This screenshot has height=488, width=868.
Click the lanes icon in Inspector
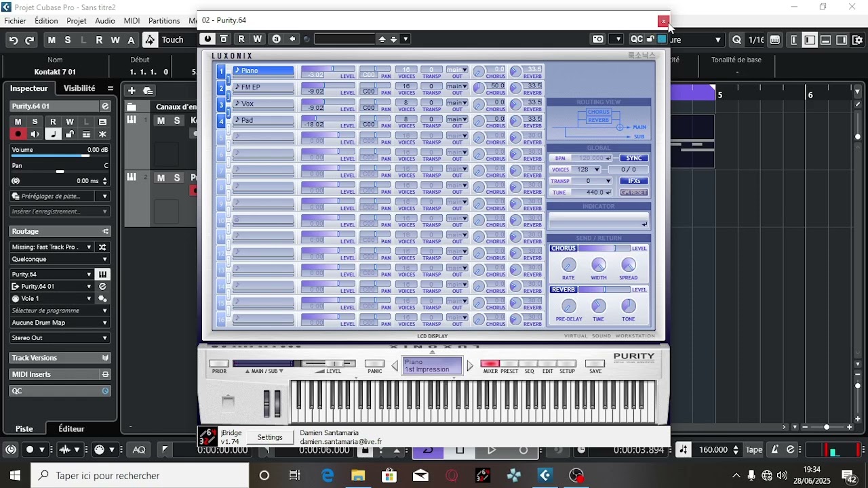pos(86,134)
